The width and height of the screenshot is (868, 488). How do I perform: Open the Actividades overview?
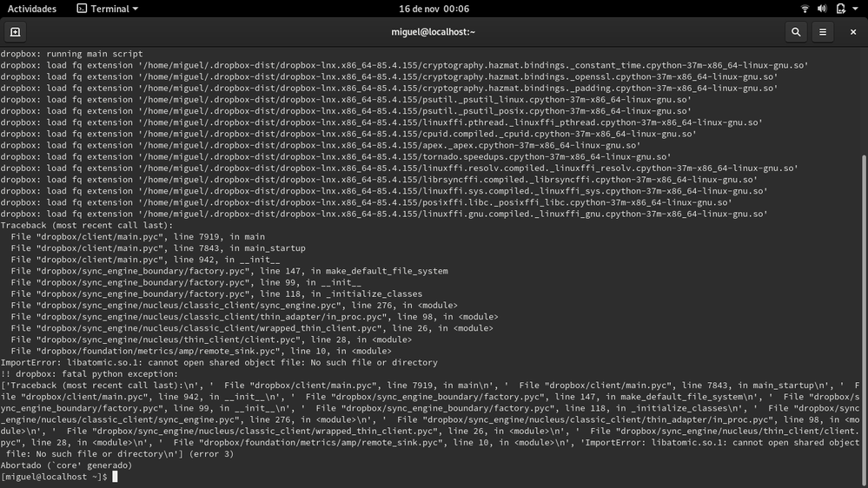(x=31, y=9)
